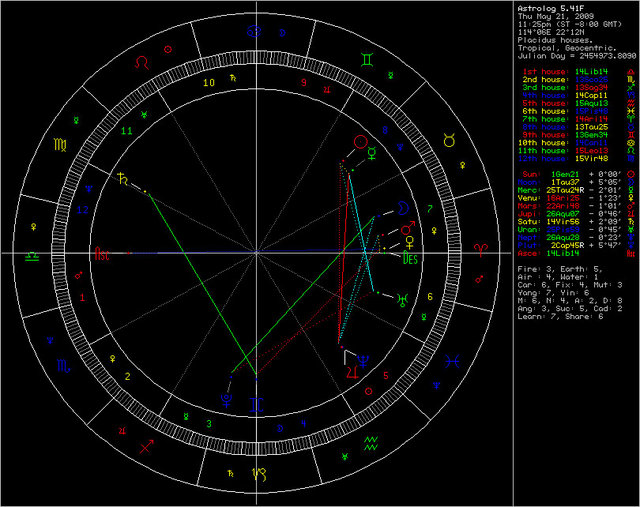Select the green Uranus planet glyph
640x507 pixels.
point(400,299)
